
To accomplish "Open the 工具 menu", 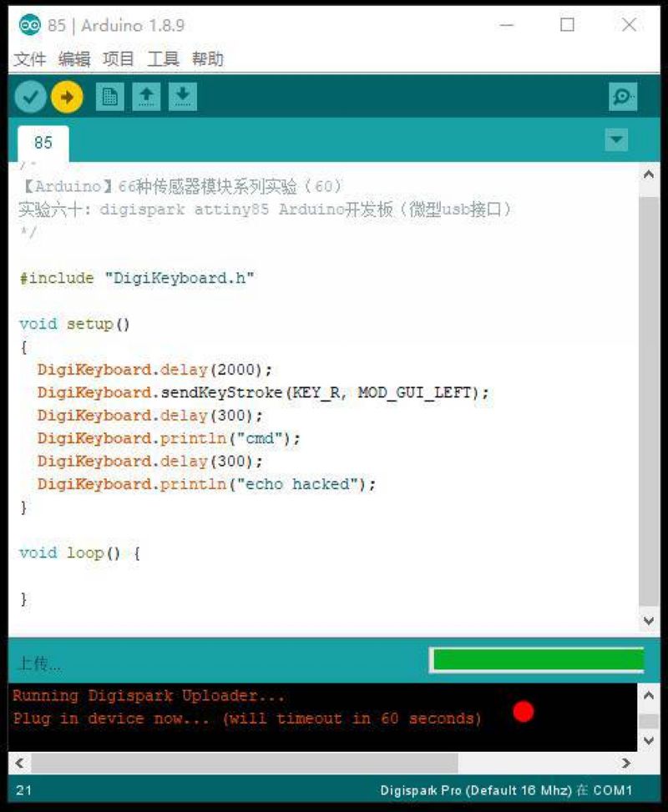I will [164, 59].
